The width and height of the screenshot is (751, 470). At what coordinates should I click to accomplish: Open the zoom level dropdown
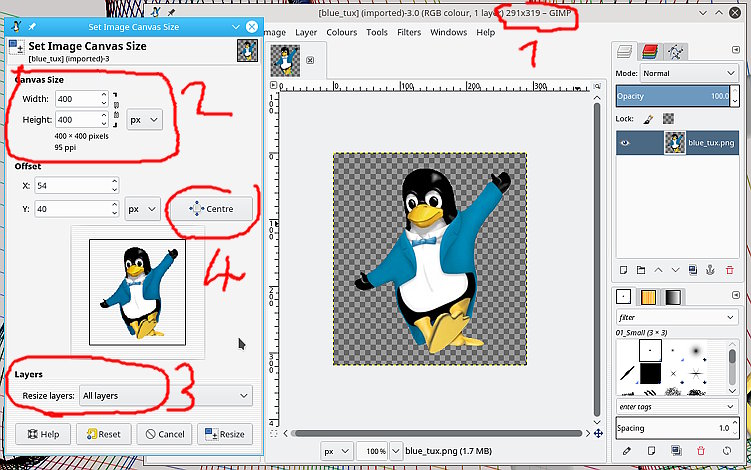396,451
